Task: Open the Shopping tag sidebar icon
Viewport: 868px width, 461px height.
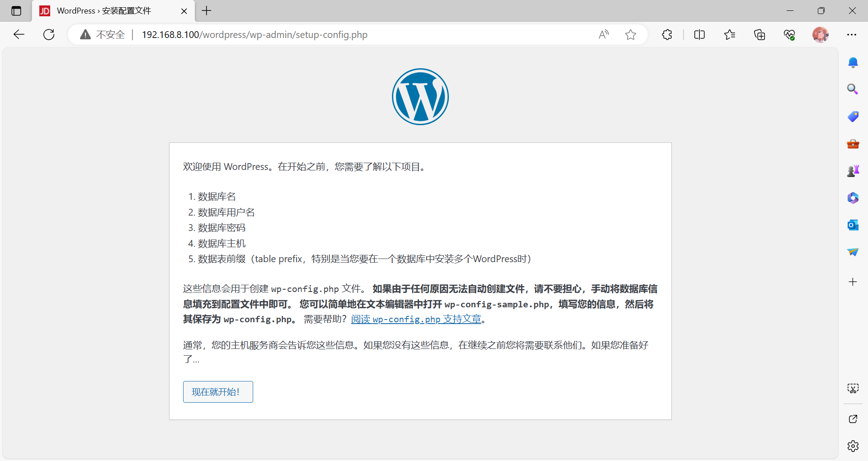Action: 853,116
